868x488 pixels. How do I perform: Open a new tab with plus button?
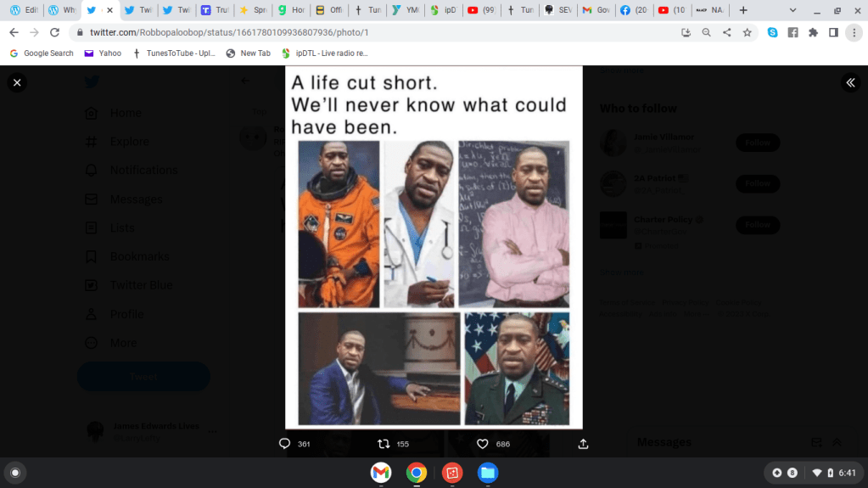[743, 10]
